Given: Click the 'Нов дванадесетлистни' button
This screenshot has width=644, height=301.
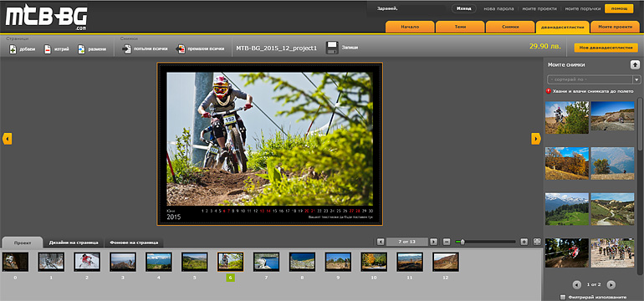Looking at the screenshot, I should click(x=606, y=48).
